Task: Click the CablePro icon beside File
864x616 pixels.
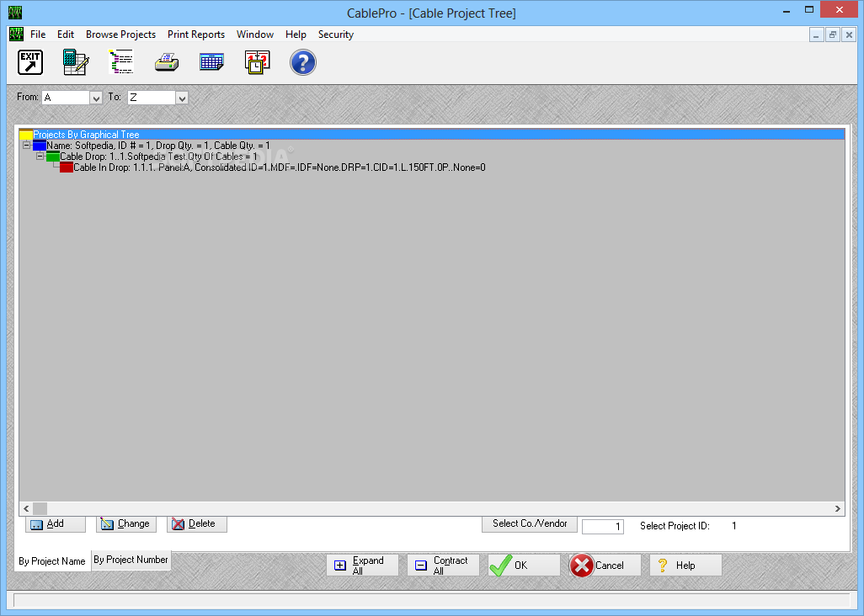Action: (17, 35)
